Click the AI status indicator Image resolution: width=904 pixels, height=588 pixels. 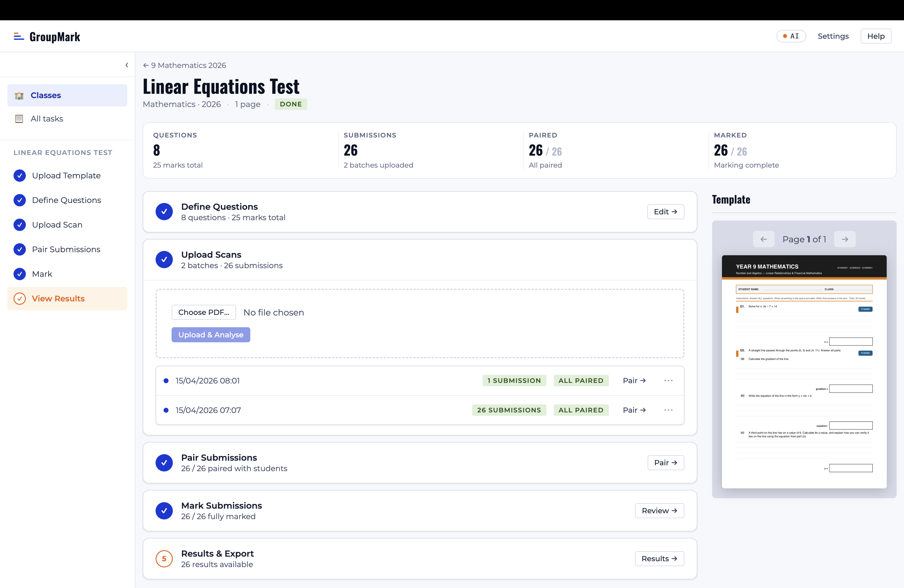pos(791,36)
